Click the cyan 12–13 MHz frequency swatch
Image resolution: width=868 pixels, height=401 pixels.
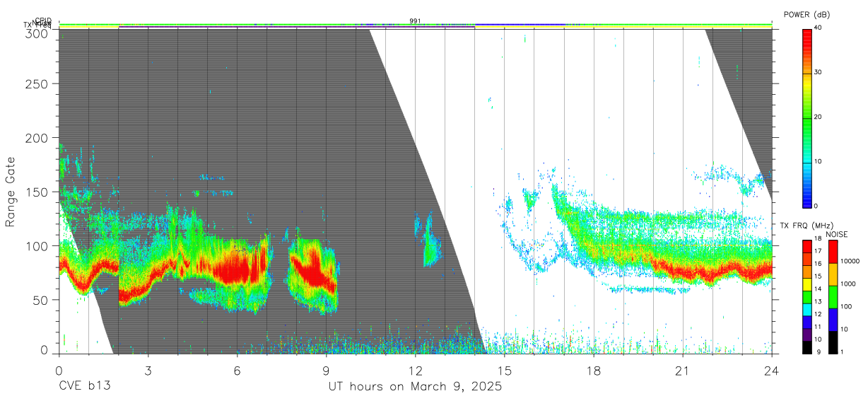(807, 309)
